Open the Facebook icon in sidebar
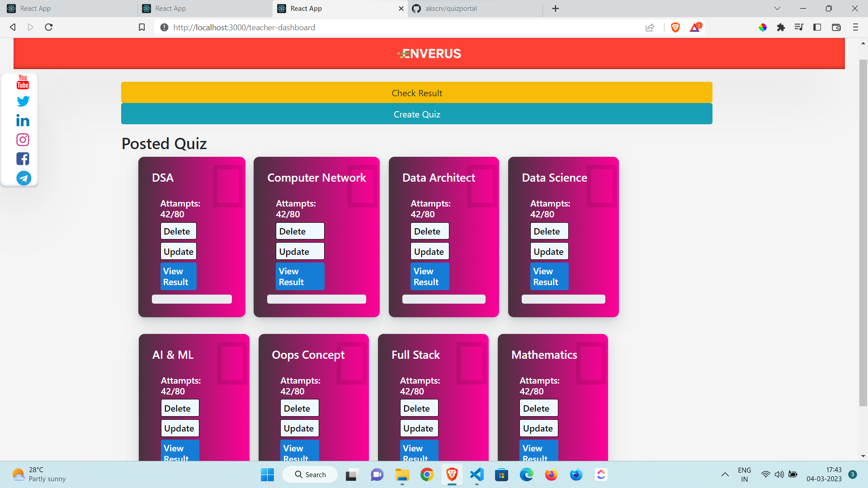Screen dimensions: 868x488 [x=23, y=159]
